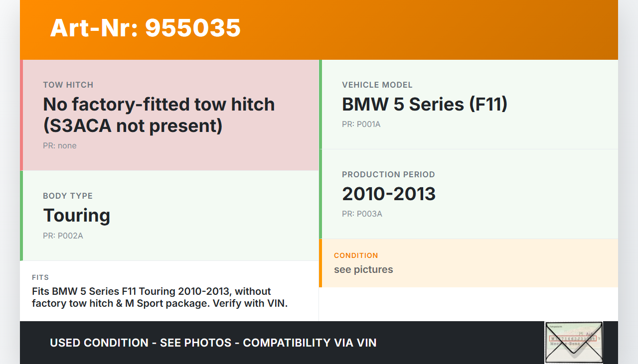Click the "Touring" body type value

tap(76, 216)
